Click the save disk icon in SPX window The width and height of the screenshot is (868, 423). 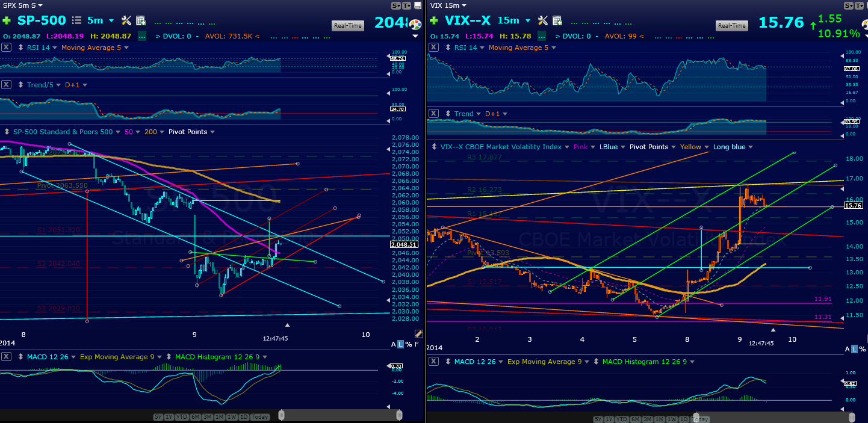[x=417, y=5]
